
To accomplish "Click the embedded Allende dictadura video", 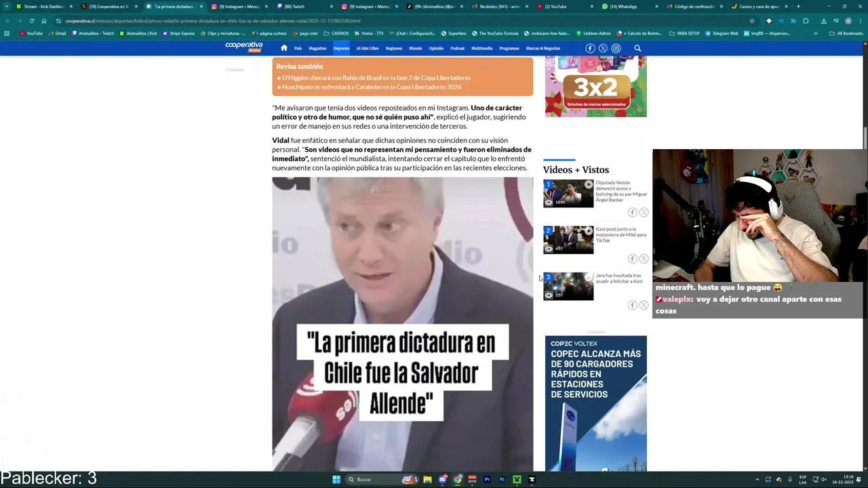I will coord(403,324).
